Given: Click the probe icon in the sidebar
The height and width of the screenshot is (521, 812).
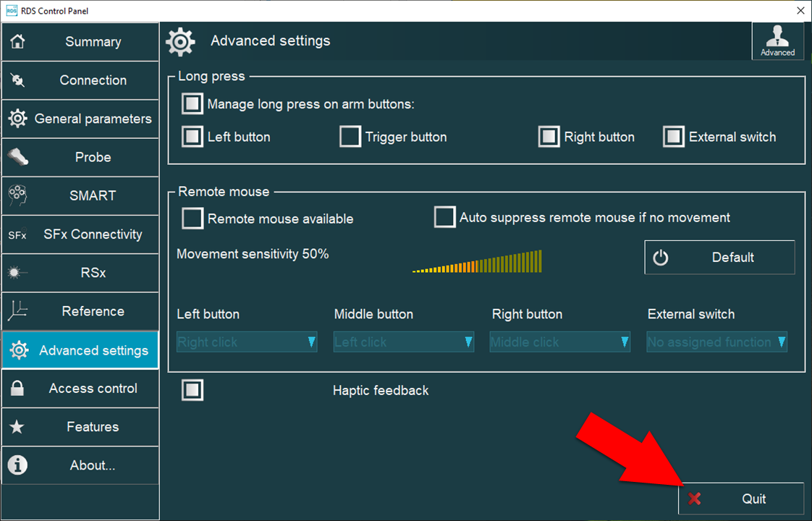Looking at the screenshot, I should click(x=17, y=157).
